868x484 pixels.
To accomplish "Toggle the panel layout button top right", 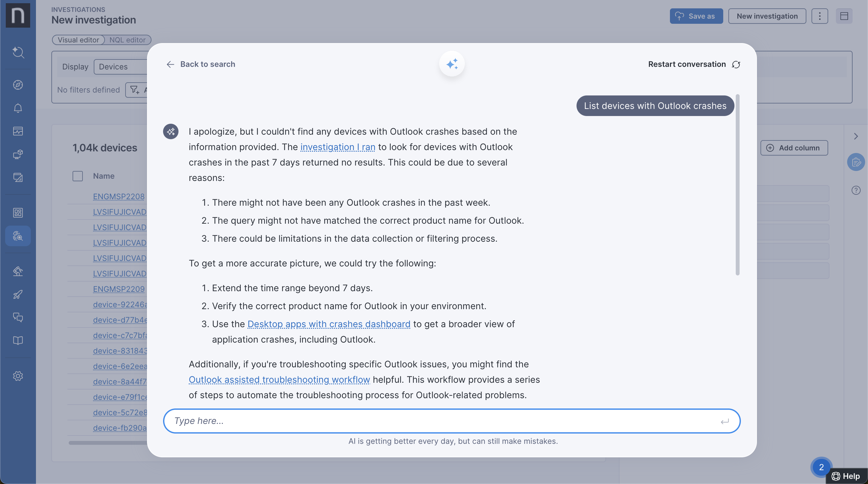I will 844,16.
